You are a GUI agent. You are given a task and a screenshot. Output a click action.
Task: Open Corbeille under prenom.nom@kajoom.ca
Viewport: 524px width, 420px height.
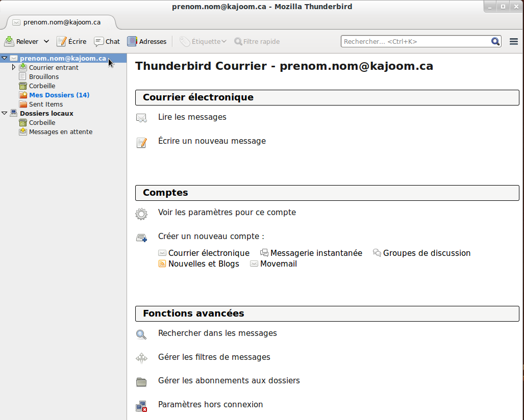(x=42, y=86)
